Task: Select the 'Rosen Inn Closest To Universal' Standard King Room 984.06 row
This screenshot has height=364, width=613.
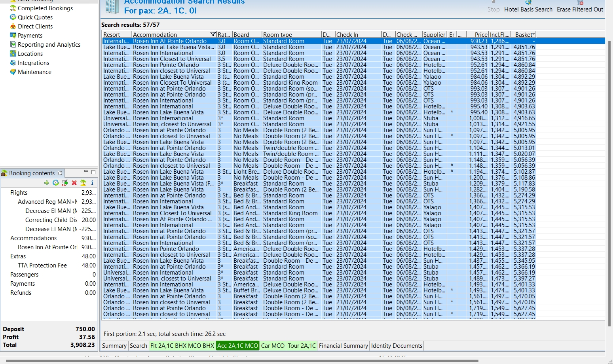Action: coord(319,83)
